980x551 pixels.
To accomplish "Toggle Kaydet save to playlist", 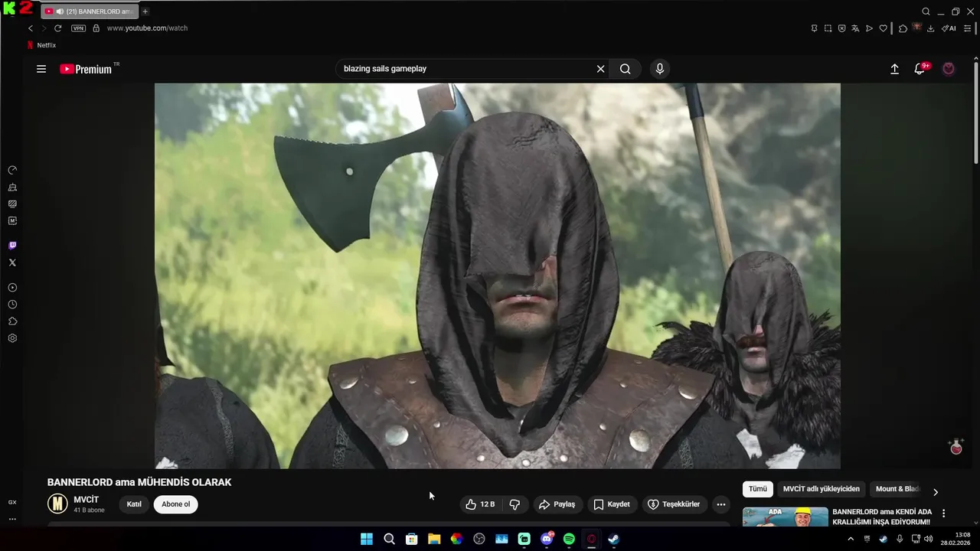I will (612, 504).
